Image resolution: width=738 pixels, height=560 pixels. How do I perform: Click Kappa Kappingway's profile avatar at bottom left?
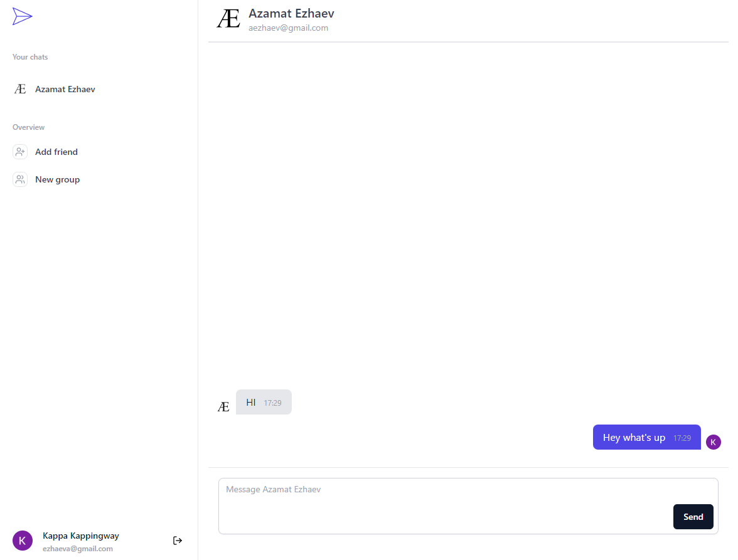pyautogui.click(x=22, y=540)
